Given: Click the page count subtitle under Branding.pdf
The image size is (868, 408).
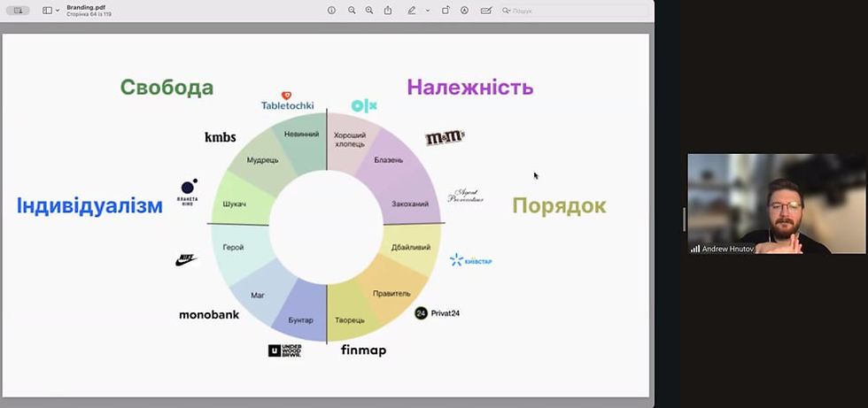Looking at the screenshot, I should [x=89, y=14].
